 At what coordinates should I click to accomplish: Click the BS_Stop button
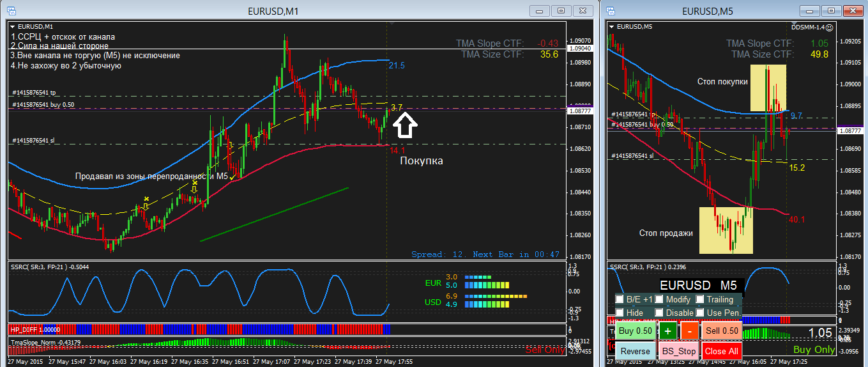(x=678, y=351)
